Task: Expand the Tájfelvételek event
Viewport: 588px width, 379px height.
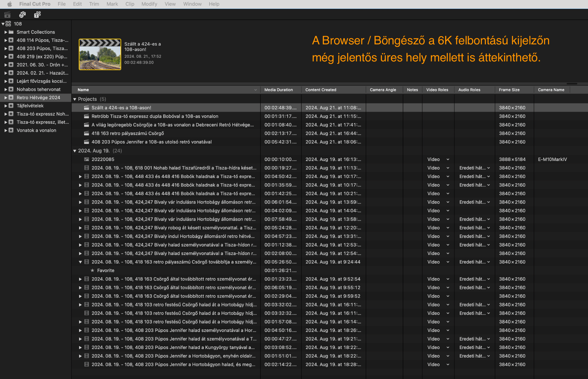Action: [6, 106]
